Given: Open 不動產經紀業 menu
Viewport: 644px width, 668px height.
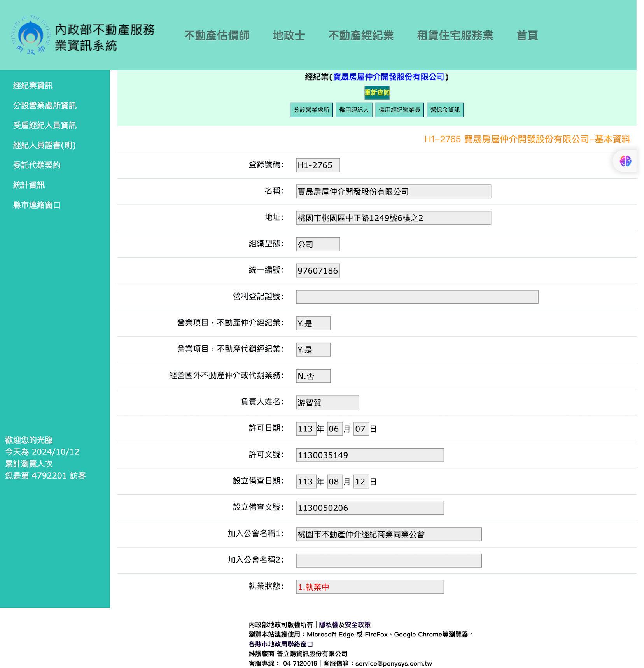Looking at the screenshot, I should [361, 35].
